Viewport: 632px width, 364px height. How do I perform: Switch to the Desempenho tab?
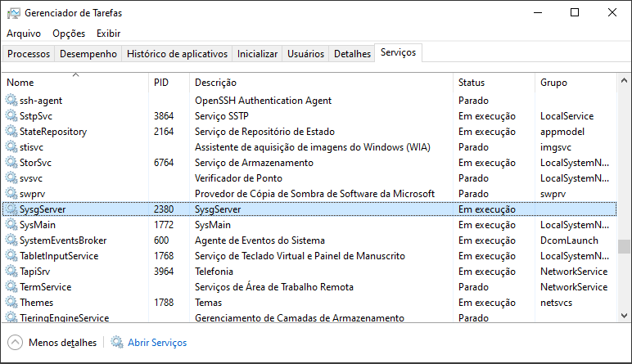(x=88, y=53)
